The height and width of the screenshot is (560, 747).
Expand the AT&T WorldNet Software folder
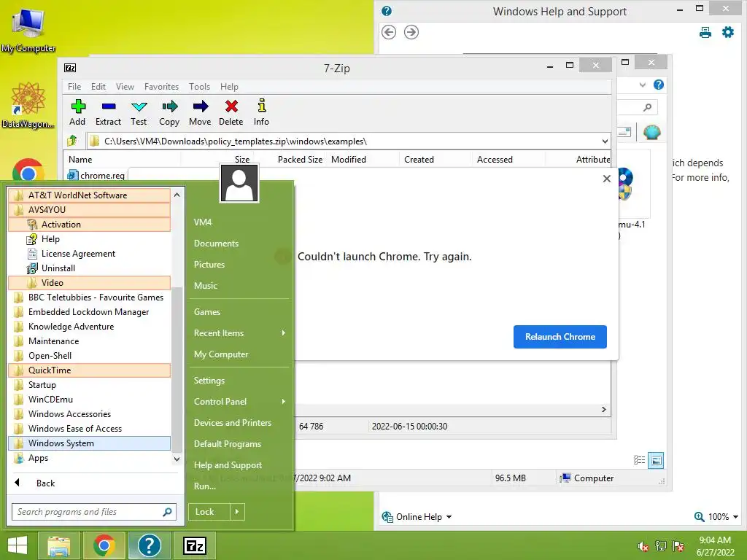click(89, 195)
